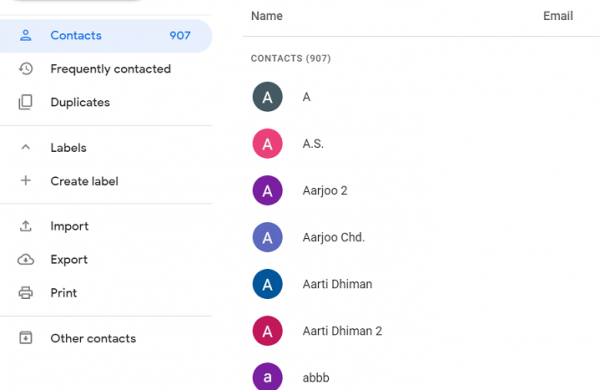Click the Print printer icon
Image resolution: width=600 pixels, height=390 pixels.
[x=26, y=293]
